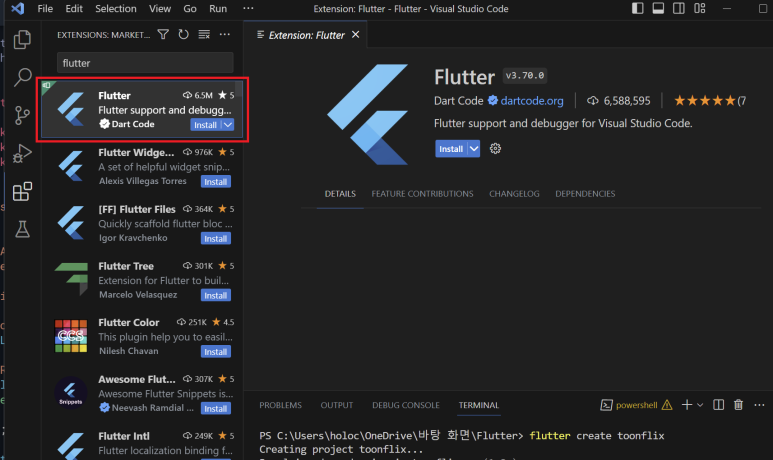Image resolution: width=773 pixels, height=460 pixels.
Task: Switch to the DEPENDENCIES tab
Action: tap(585, 194)
